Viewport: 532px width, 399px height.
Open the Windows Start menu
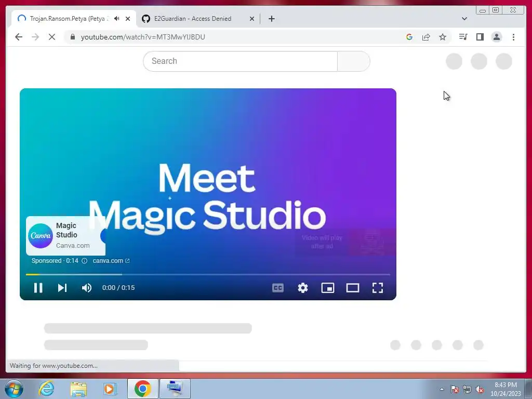(14, 389)
